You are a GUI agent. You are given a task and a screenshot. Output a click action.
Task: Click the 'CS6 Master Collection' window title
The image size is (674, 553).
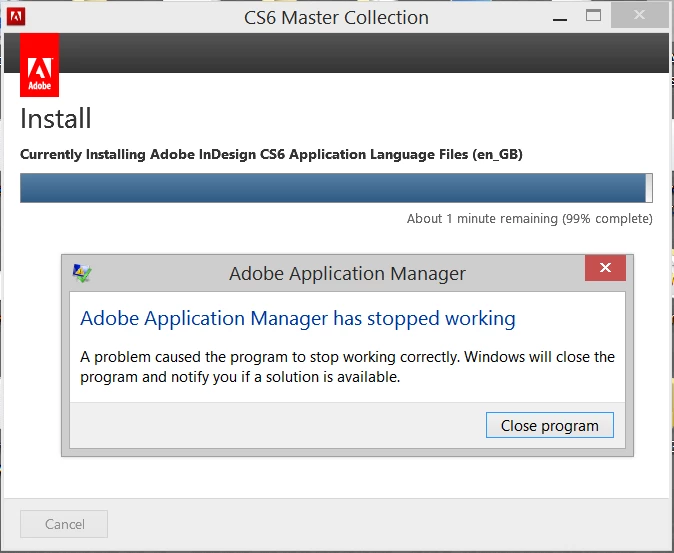[x=336, y=18]
